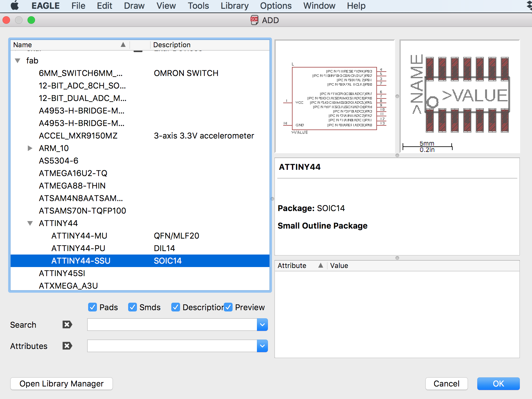Open the Apple menu
Viewport: 532px width, 399px height.
coord(15,6)
